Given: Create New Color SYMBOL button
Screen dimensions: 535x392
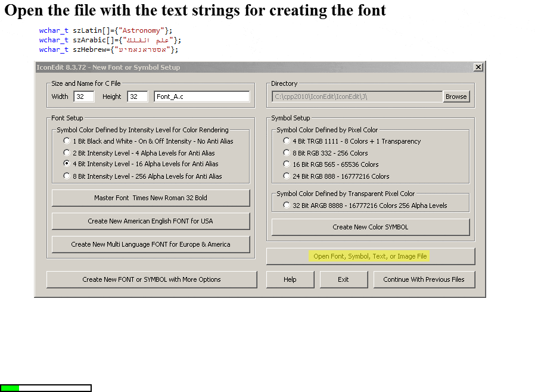Looking at the screenshot, I should pos(371,227).
